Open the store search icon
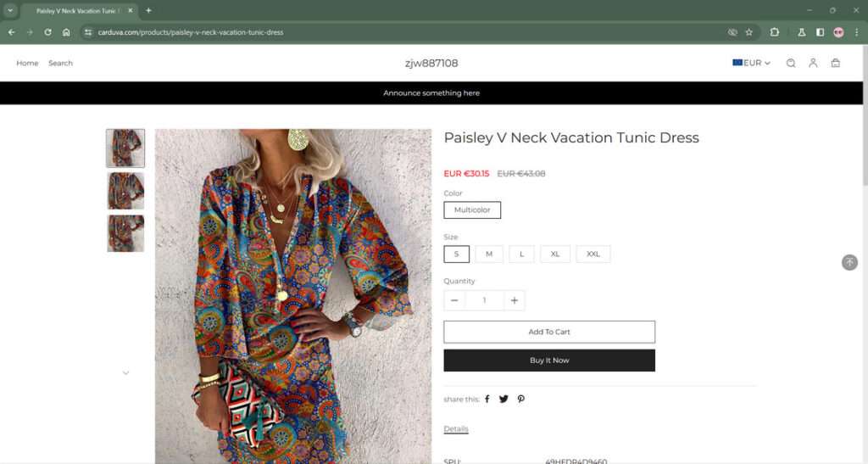868x464 pixels. [791, 63]
